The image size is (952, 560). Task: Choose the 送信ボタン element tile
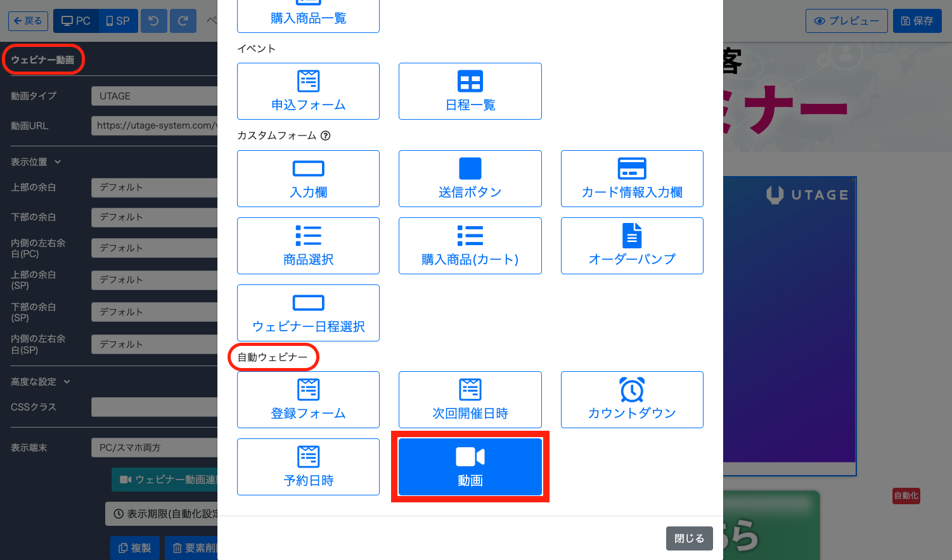coord(470,179)
